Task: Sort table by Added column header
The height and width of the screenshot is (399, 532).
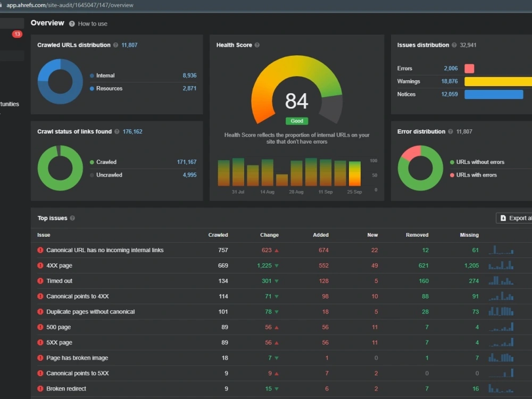Action: 321,235
